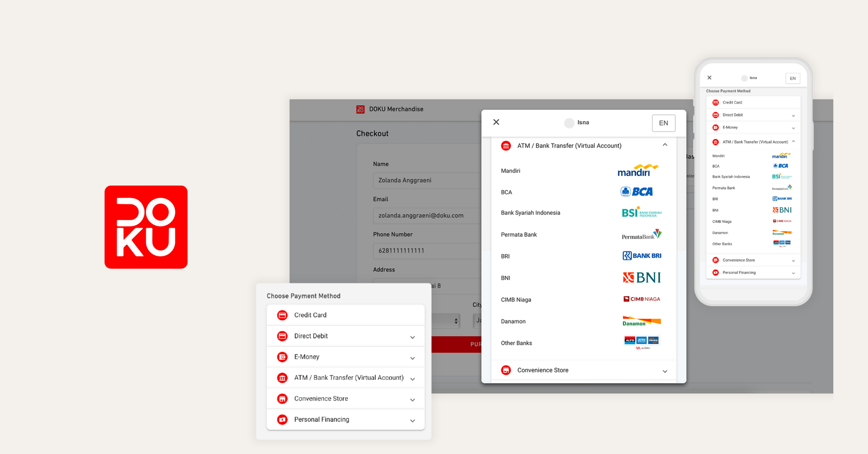Click the Mandiri logo in the center modal
This screenshot has width=868, height=454.
pos(638,170)
